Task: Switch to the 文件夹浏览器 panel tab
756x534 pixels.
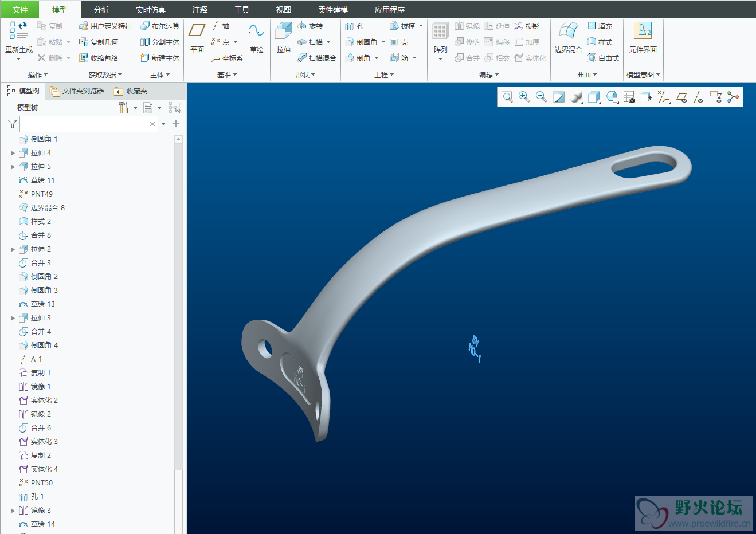Action: pyautogui.click(x=77, y=91)
